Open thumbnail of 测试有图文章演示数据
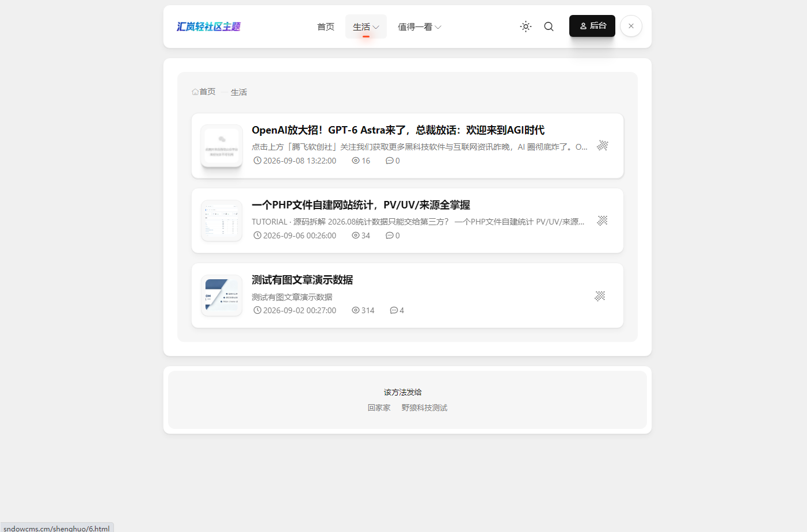The width and height of the screenshot is (807, 532). pyautogui.click(x=222, y=295)
